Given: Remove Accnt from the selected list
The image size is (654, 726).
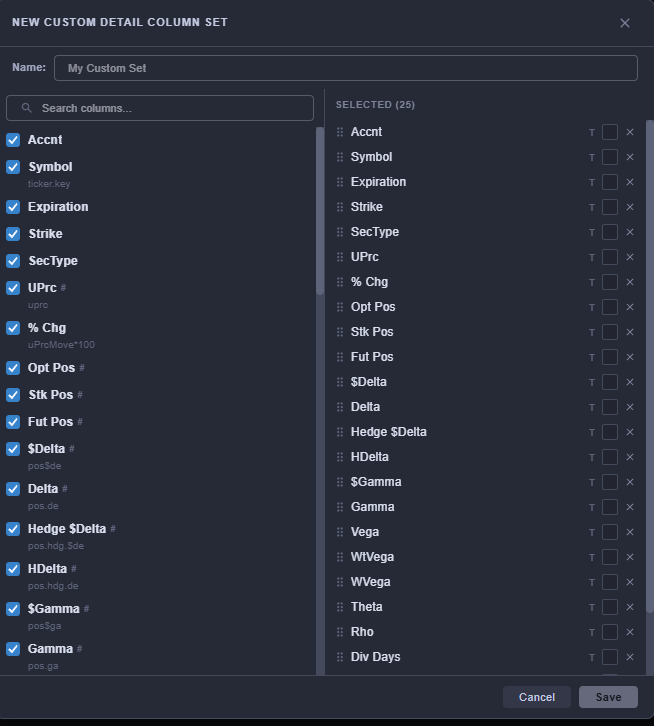Looking at the screenshot, I should 630,132.
